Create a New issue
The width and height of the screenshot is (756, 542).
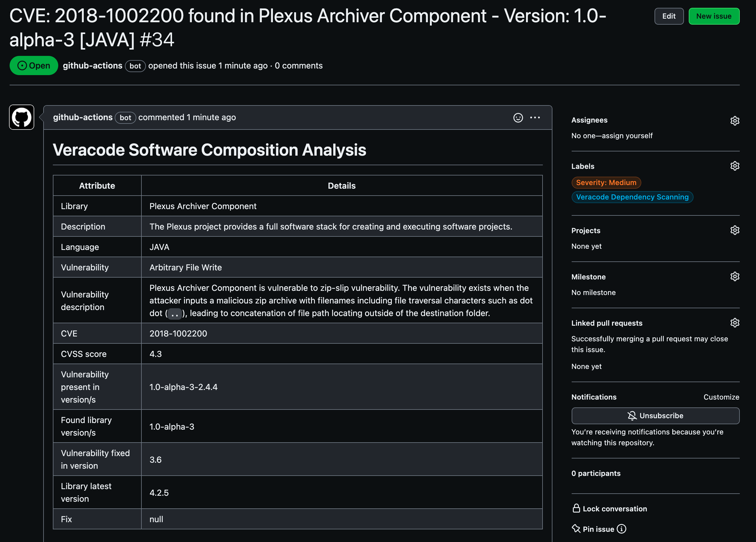point(714,16)
